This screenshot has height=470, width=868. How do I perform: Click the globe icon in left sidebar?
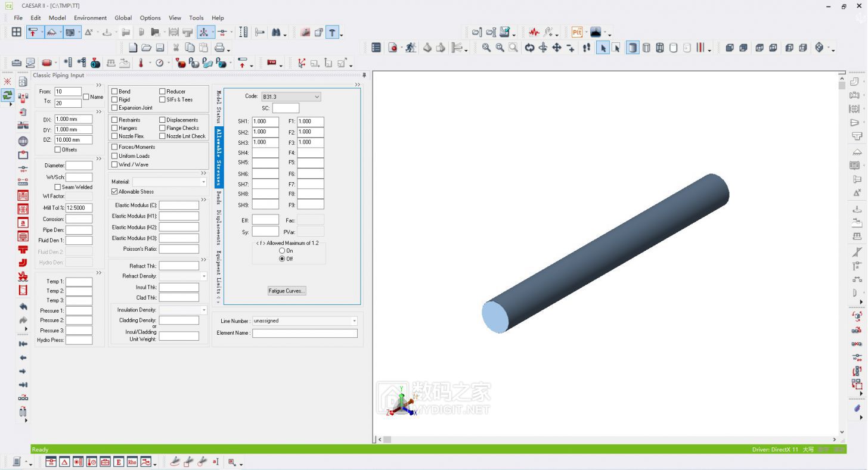[23, 141]
